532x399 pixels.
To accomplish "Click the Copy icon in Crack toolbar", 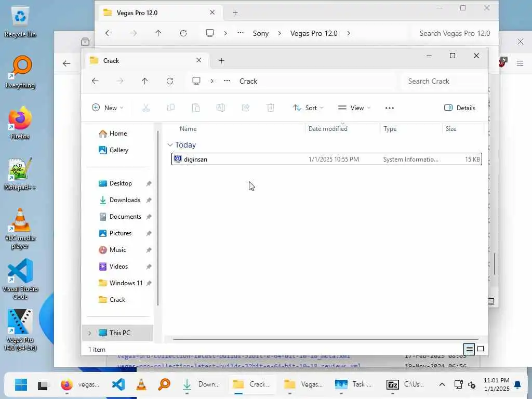I will tap(171, 108).
